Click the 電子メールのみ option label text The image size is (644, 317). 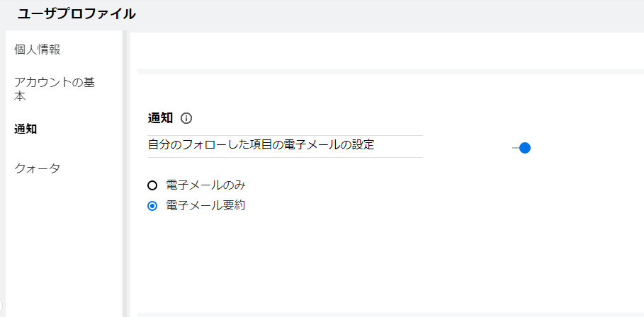pos(205,185)
